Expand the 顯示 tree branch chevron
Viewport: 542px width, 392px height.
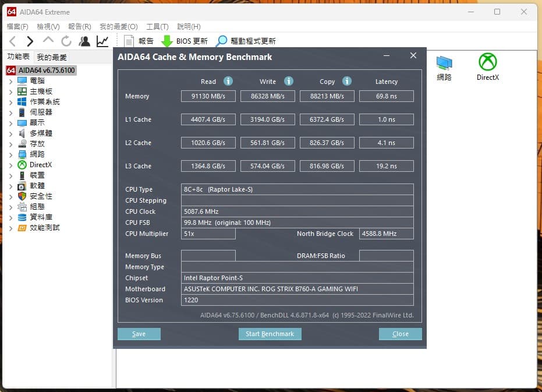[10, 123]
